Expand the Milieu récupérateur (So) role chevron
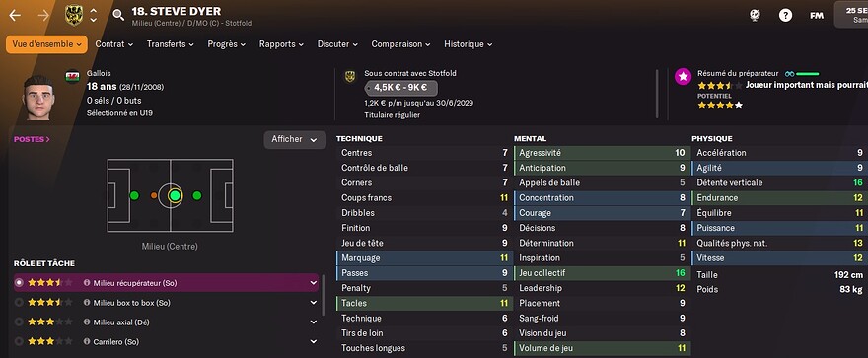 click(314, 283)
